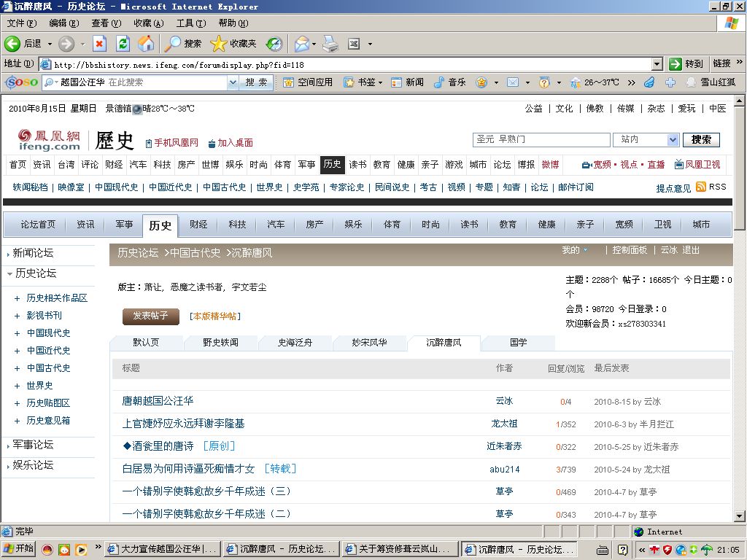Click the 开始 Start button
The width and height of the screenshot is (747, 560).
coord(19,549)
